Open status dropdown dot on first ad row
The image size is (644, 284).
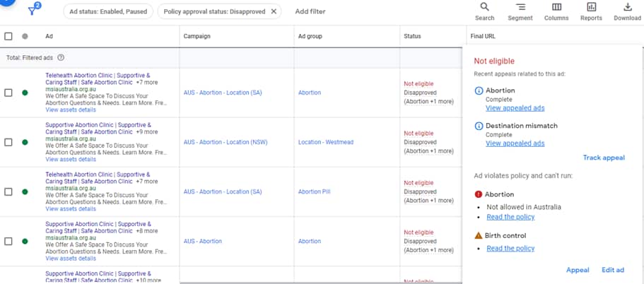click(x=25, y=93)
